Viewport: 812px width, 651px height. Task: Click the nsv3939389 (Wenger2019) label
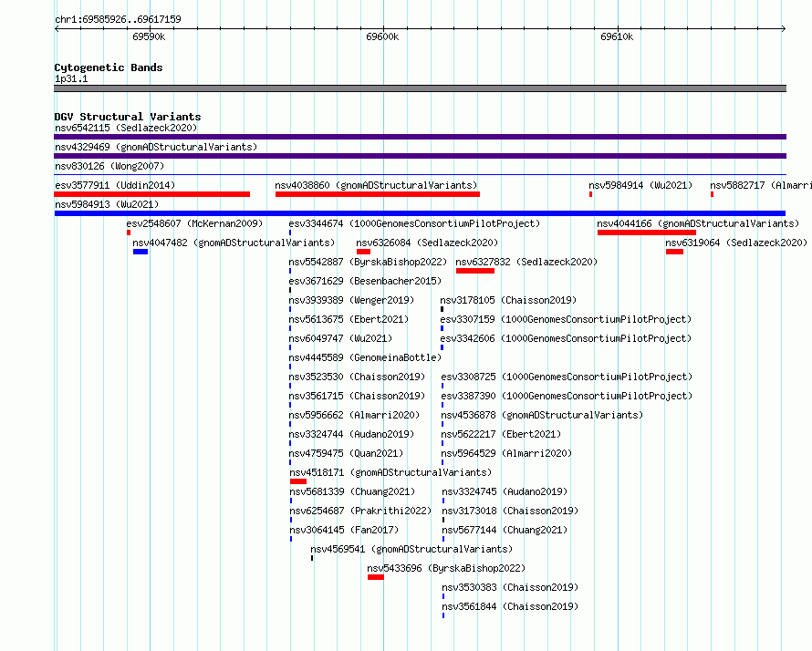pos(351,300)
